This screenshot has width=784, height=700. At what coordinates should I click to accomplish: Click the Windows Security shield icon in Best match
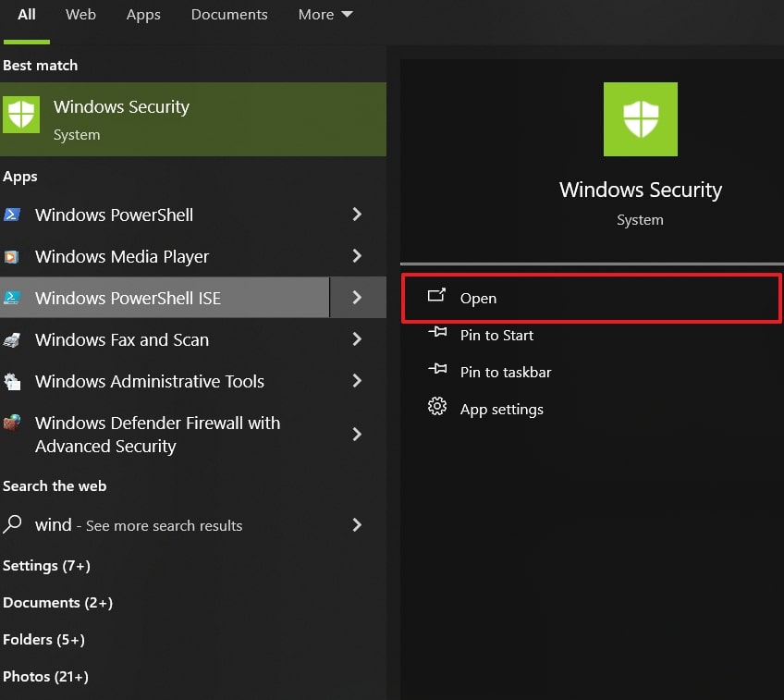(x=20, y=115)
